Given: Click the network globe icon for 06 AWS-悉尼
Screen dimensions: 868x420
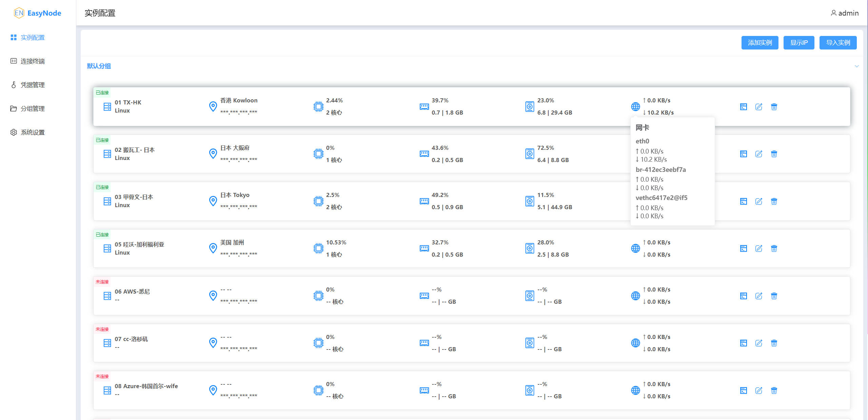Looking at the screenshot, I should 635,296.
